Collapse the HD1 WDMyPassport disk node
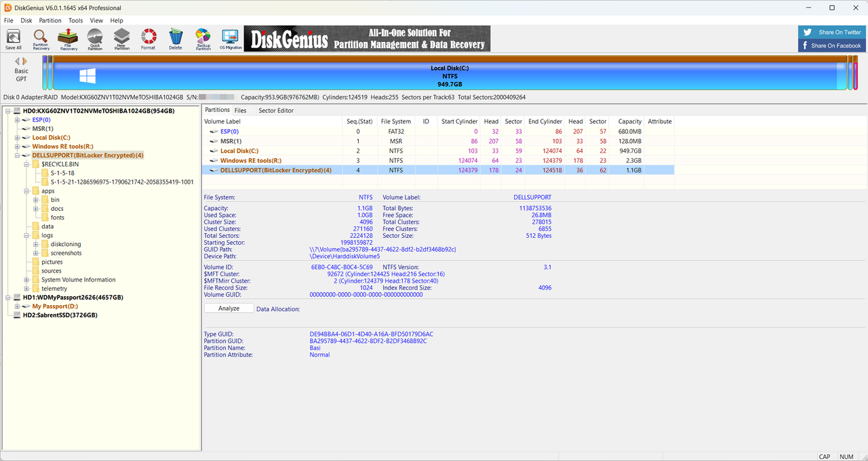The height and width of the screenshot is (461, 868). coord(8,297)
